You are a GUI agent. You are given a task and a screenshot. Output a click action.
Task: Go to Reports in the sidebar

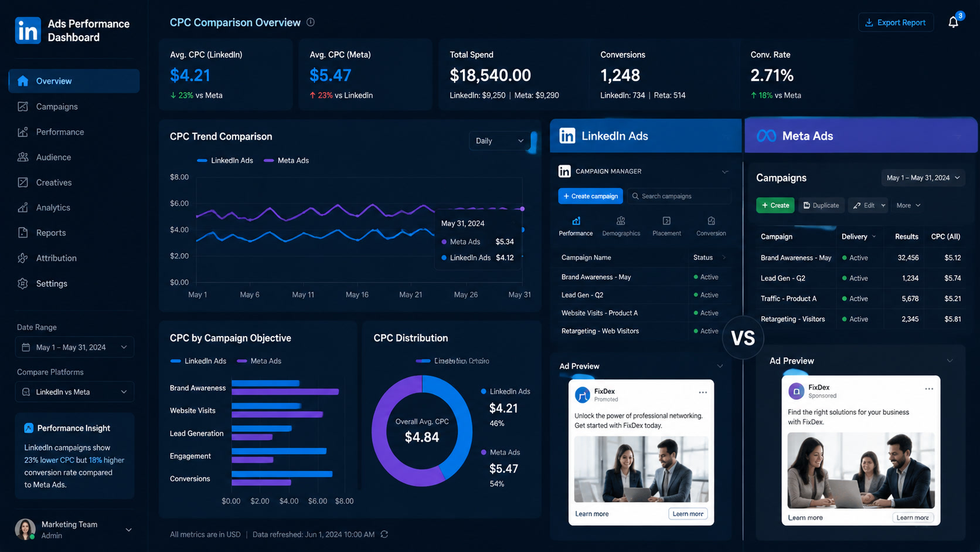[74, 232]
